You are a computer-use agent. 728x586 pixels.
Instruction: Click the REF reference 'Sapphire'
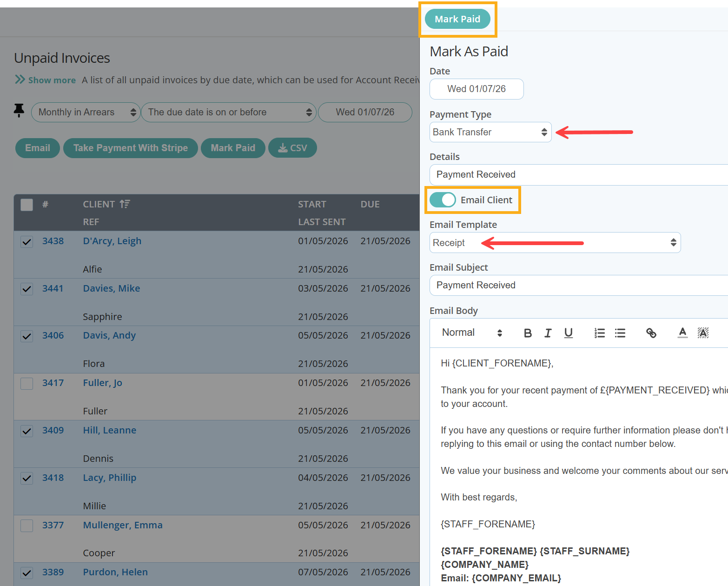[x=102, y=317]
